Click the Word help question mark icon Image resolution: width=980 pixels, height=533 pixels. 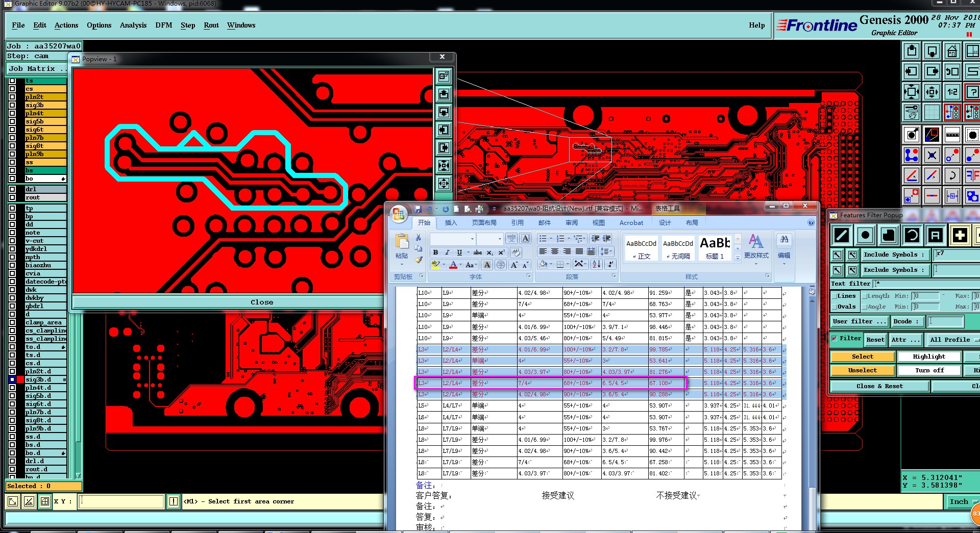[811, 222]
